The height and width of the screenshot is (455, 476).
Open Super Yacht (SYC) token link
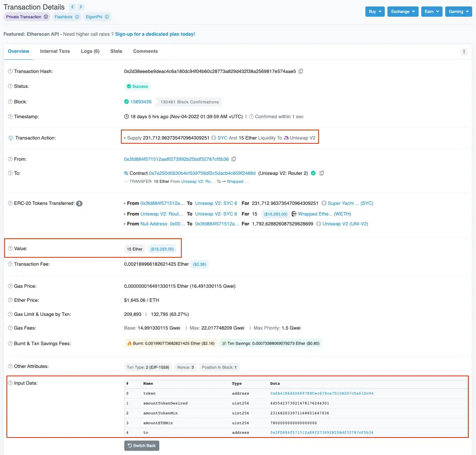pyautogui.click(x=351, y=203)
